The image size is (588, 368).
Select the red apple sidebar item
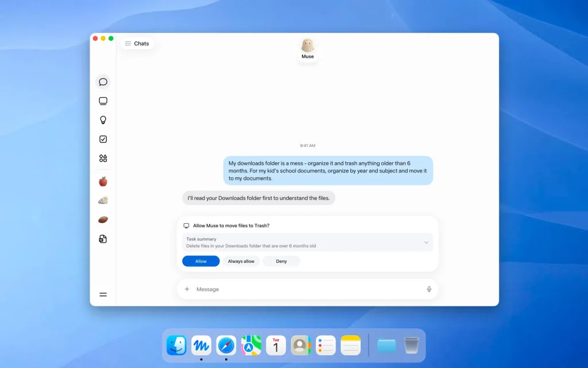point(103,182)
